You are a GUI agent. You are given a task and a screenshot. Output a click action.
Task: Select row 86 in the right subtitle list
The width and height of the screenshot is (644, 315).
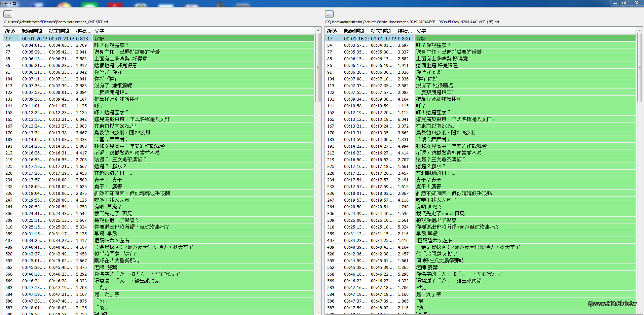pyautogui.click(x=481, y=66)
